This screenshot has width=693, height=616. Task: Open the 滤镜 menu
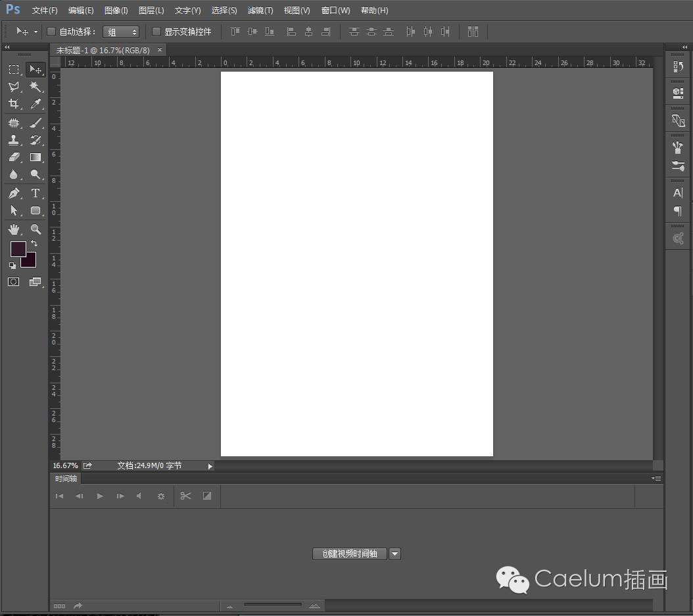click(260, 10)
